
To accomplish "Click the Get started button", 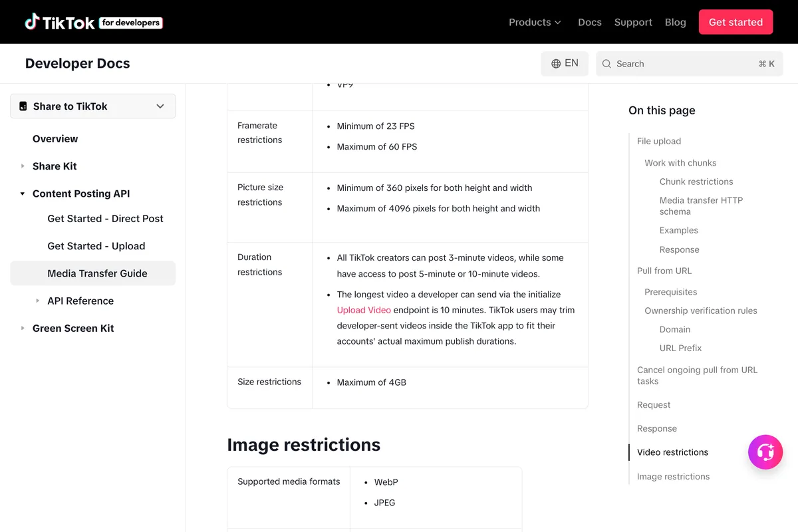I will [x=735, y=22].
